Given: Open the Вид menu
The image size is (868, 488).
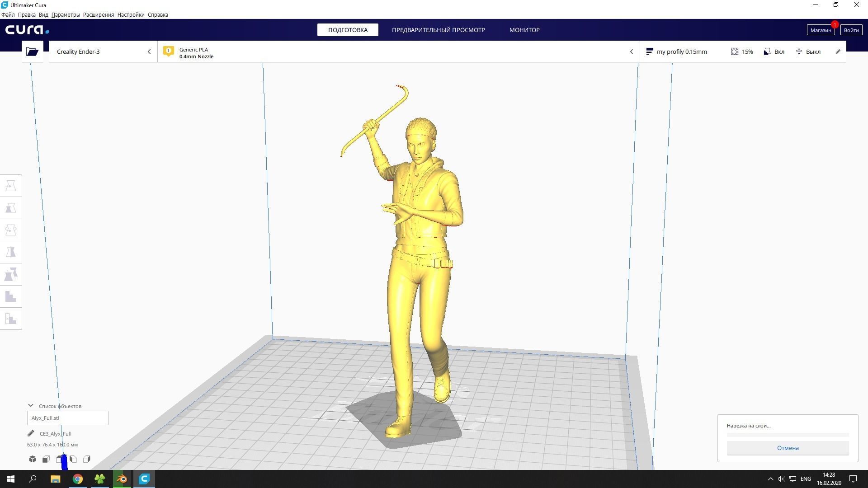Looking at the screenshot, I should (x=43, y=14).
